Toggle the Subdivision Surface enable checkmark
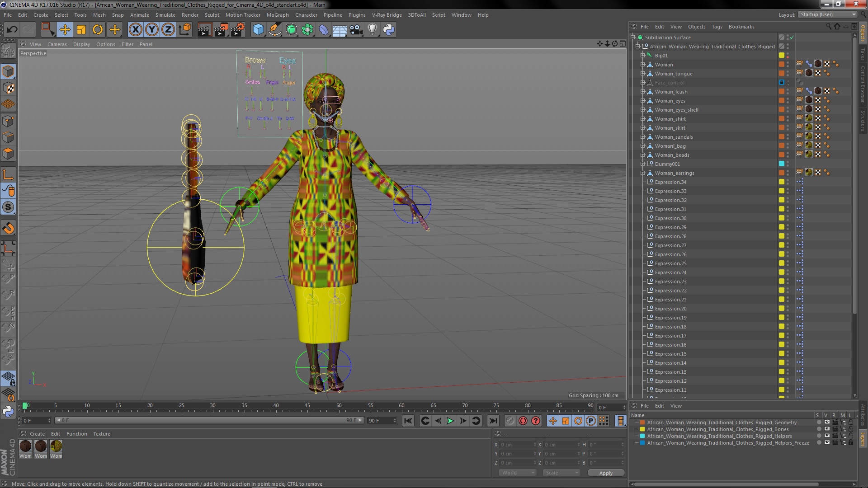Viewport: 868px width, 488px height. point(792,38)
